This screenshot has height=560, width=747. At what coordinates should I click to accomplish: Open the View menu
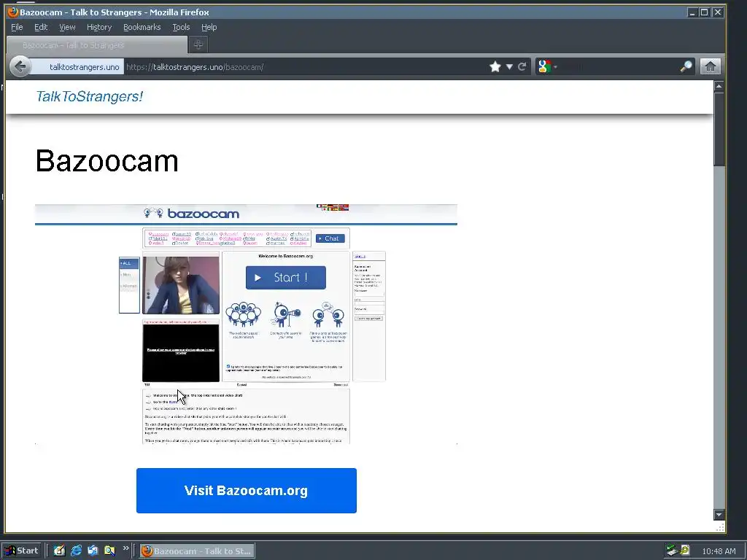tap(67, 27)
